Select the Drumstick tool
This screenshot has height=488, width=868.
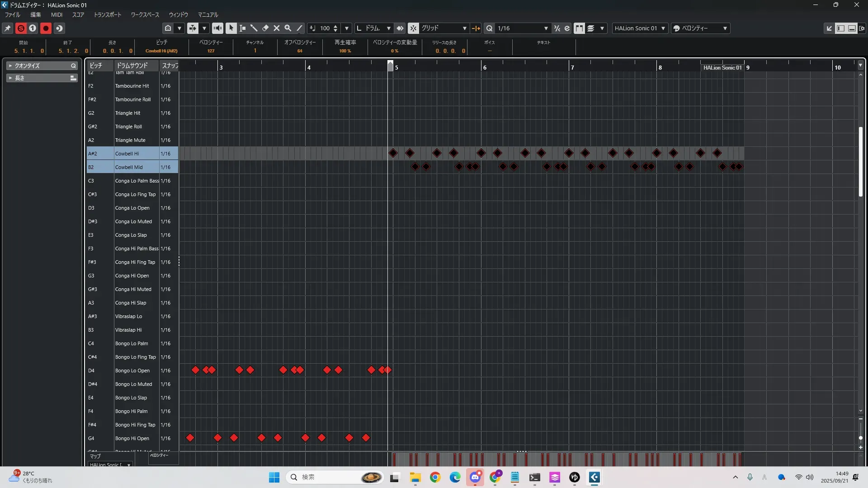pos(254,28)
